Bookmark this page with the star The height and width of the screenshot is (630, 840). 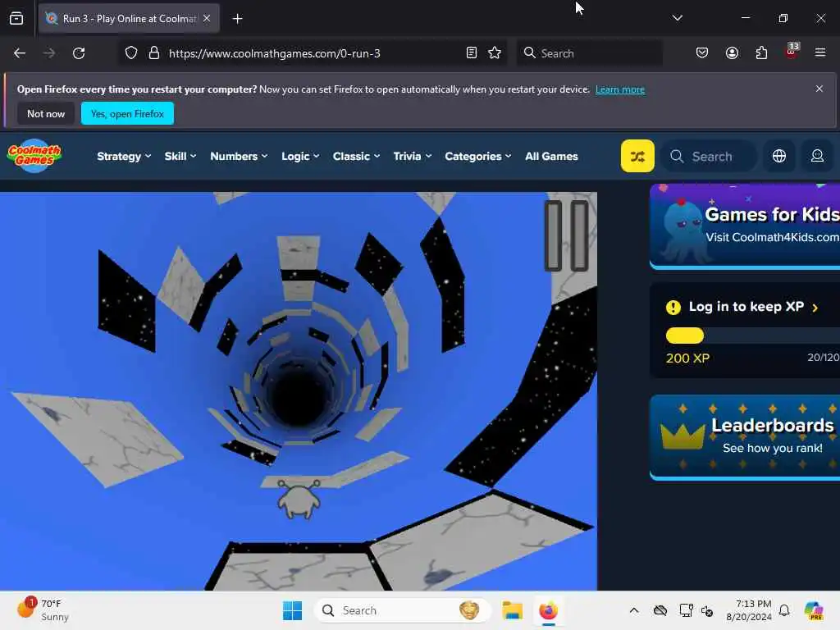click(x=495, y=53)
